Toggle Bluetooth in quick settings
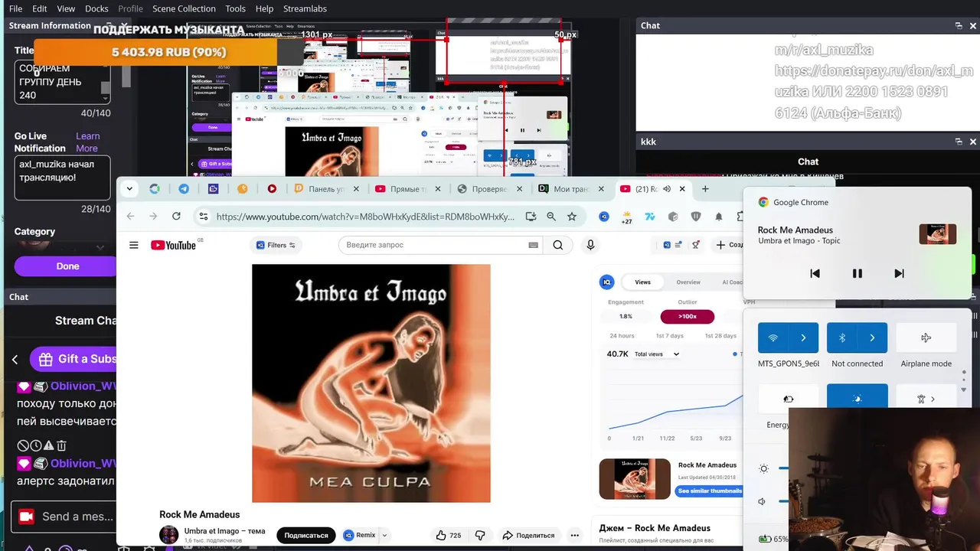Viewport: 980px width, 551px height. [x=842, y=337]
